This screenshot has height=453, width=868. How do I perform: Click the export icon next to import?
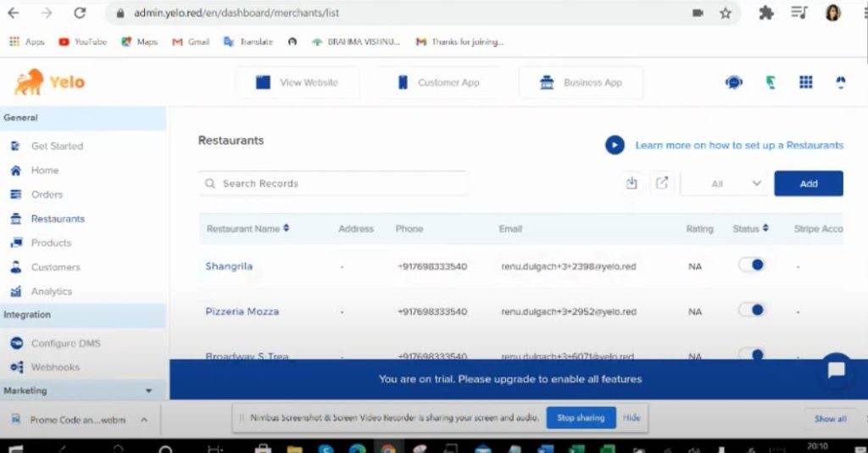(x=662, y=183)
